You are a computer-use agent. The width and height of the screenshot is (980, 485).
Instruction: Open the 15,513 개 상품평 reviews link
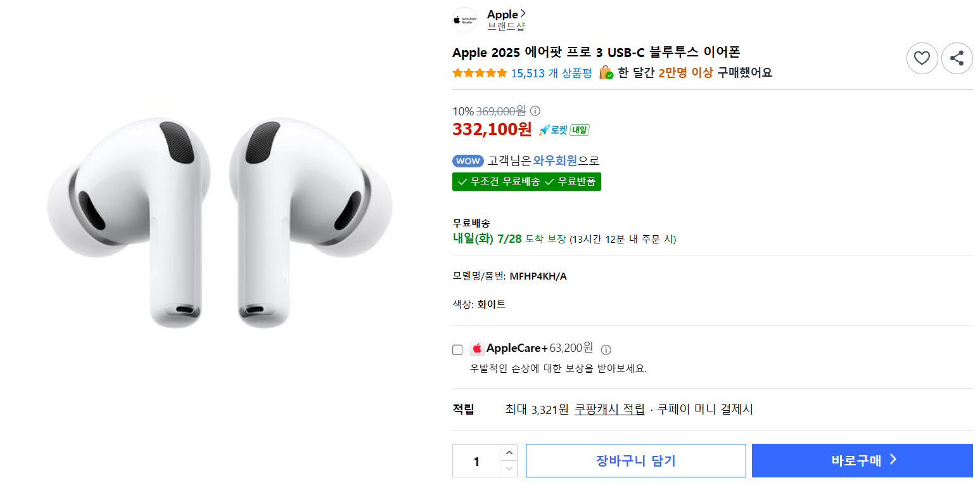[551, 73]
